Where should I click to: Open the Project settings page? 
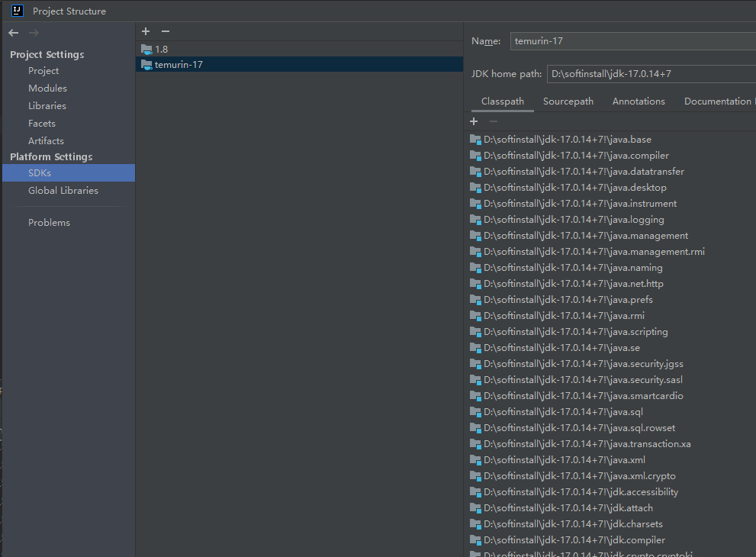(x=43, y=71)
